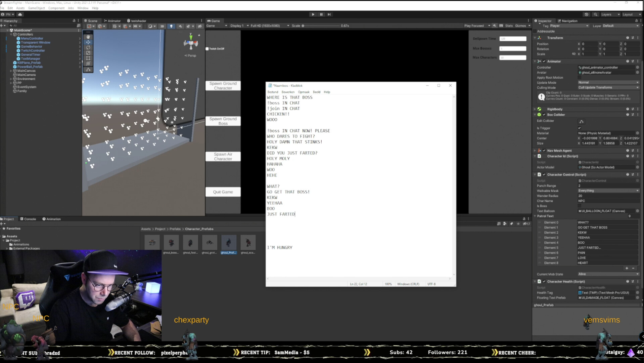Screen dimensions: 644x363
Task: Uncheck the Is Trigger checkbox
Action: [x=580, y=128]
